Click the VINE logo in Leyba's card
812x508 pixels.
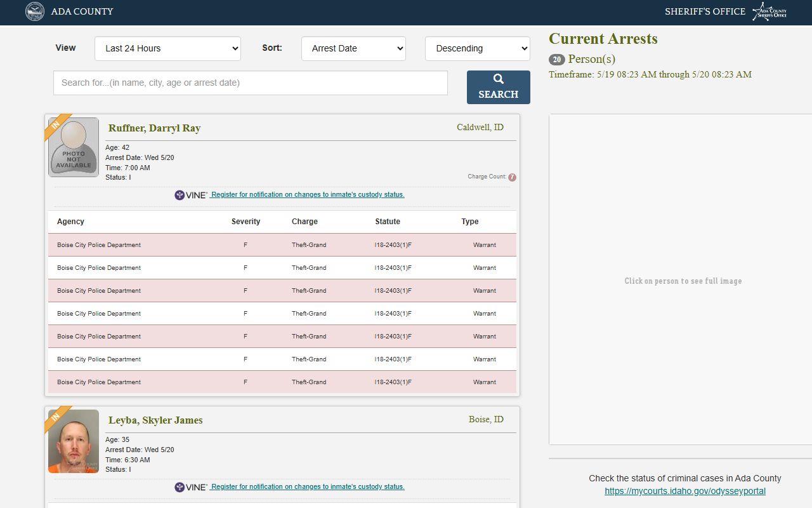(191, 487)
